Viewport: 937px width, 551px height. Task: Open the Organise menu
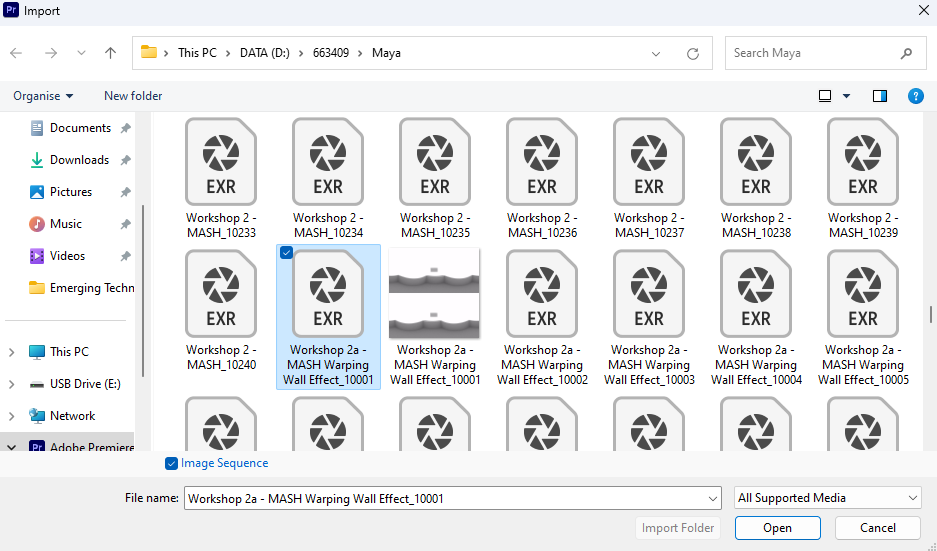(43, 96)
